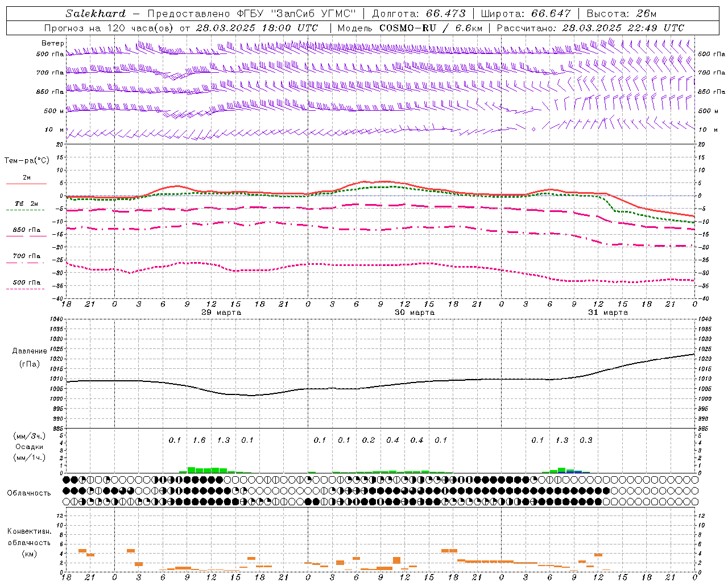Select the Модель COSMO-RU / 6.6км text
728x582 pixels.
[410, 28]
